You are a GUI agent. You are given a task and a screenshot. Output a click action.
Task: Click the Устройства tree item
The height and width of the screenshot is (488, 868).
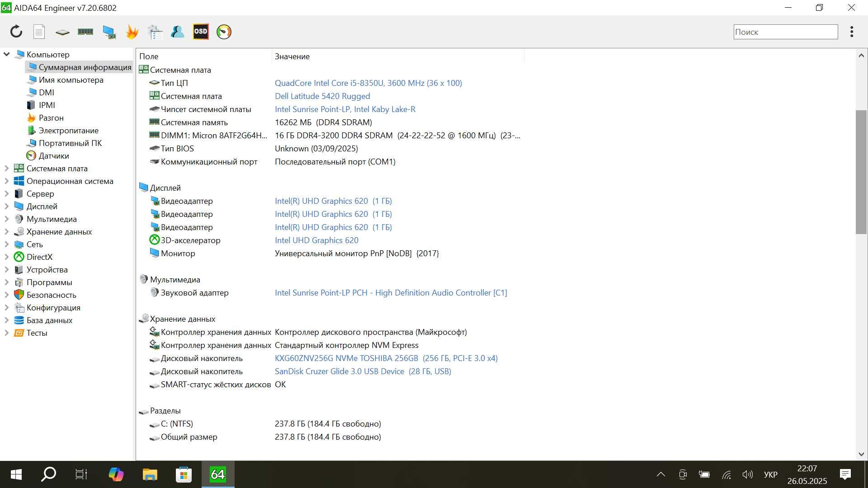point(47,269)
